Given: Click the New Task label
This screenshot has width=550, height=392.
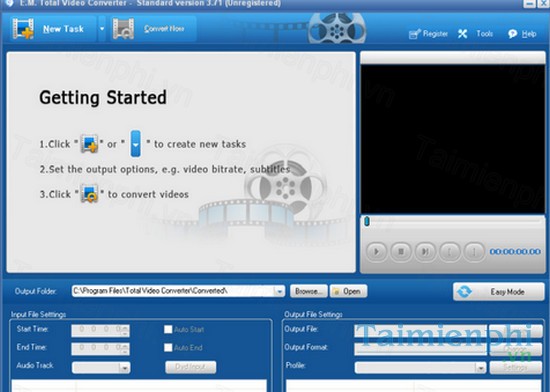Looking at the screenshot, I should tap(63, 29).
